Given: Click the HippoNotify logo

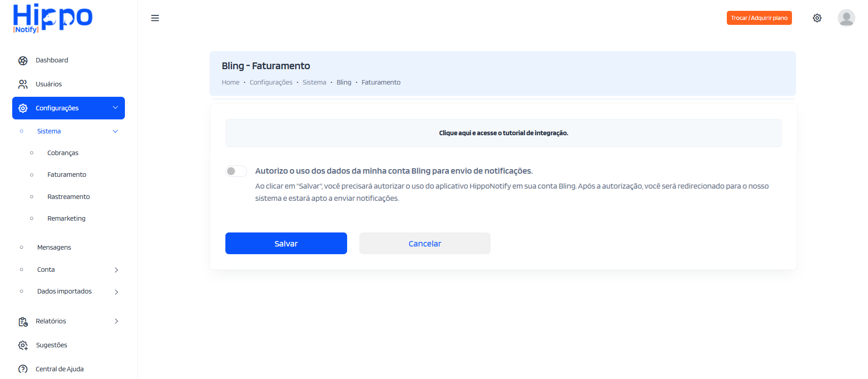Looking at the screenshot, I should (52, 18).
